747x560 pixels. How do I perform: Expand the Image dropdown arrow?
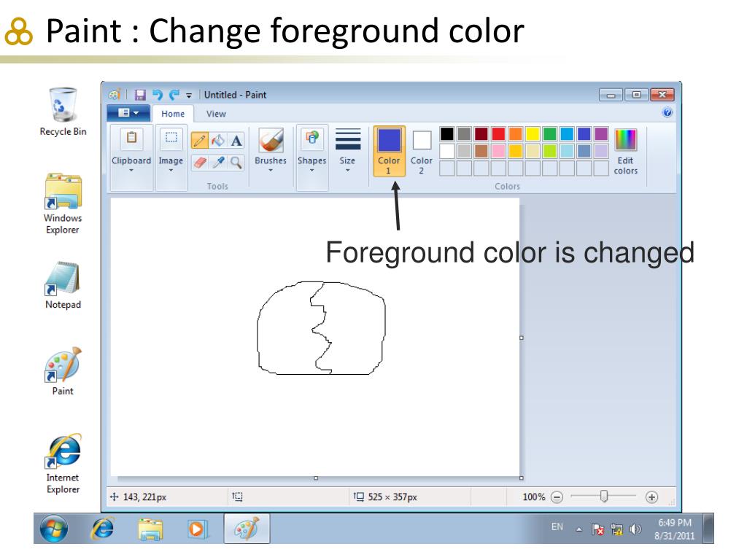pos(171,170)
